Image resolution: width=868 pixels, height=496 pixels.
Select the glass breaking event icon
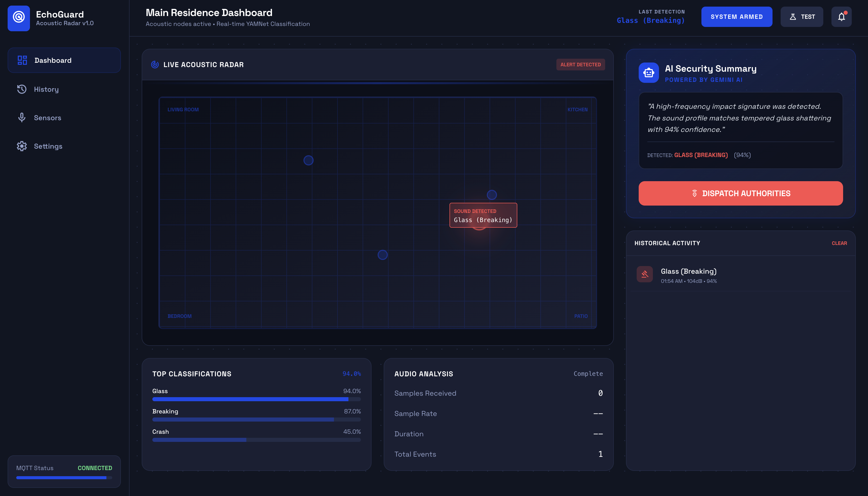645,274
